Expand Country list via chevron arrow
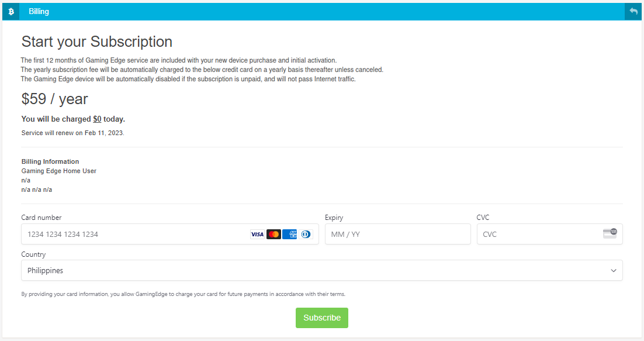 [x=613, y=270]
